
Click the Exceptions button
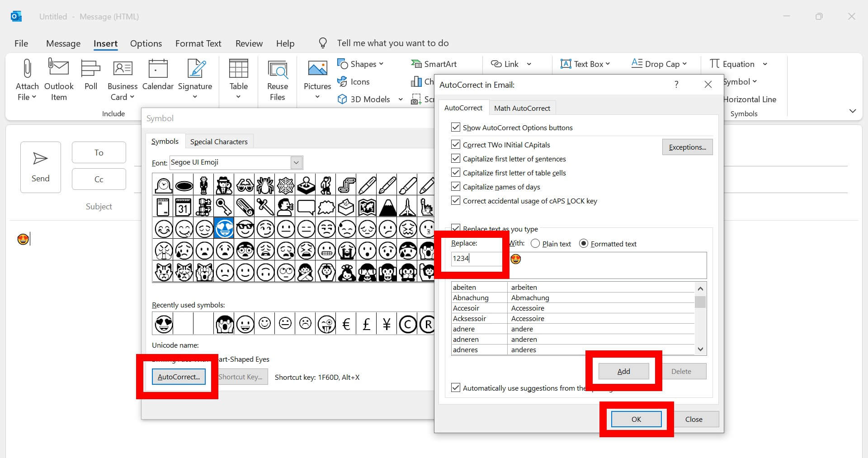coord(687,146)
